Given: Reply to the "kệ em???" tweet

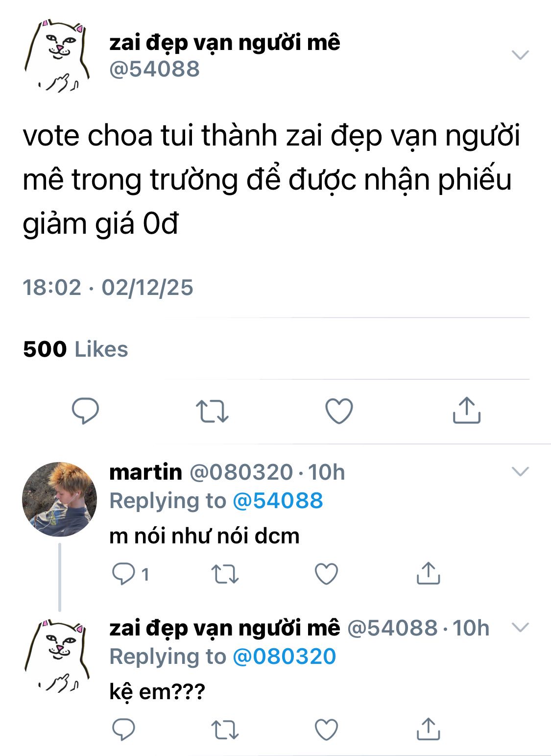Looking at the screenshot, I should (123, 730).
